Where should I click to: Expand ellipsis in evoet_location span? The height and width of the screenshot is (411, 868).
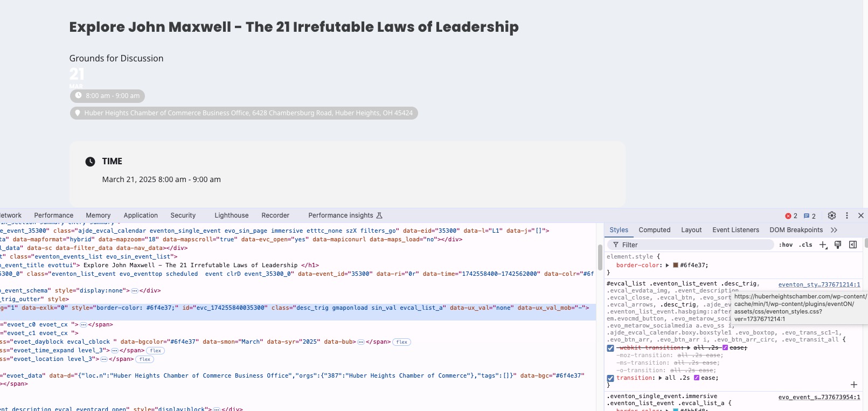(103, 359)
